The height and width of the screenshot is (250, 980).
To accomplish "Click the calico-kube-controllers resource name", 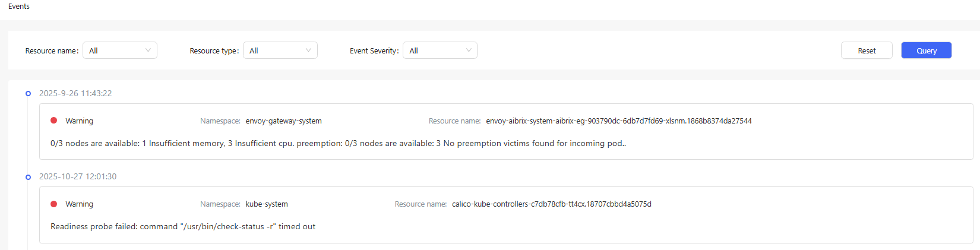I will click(551, 204).
